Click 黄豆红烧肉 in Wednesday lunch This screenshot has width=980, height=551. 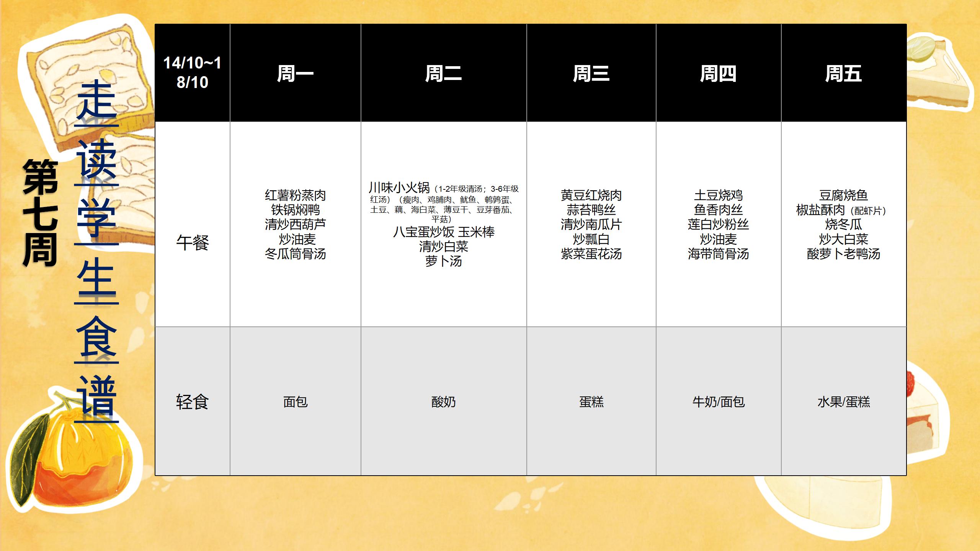tap(591, 195)
